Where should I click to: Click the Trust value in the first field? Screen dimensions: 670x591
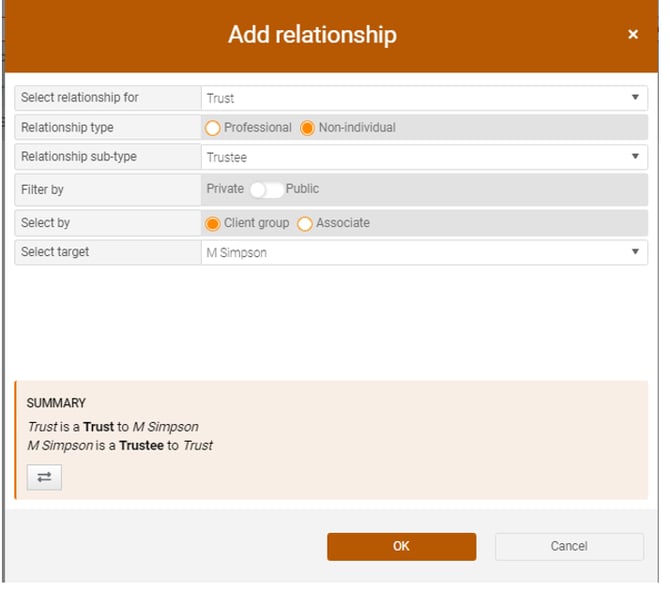click(220, 99)
